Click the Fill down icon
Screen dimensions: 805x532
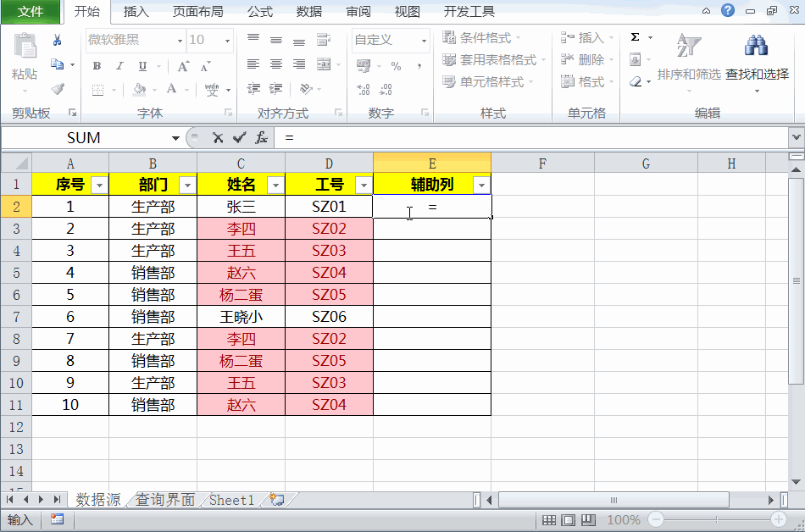pyautogui.click(x=635, y=59)
